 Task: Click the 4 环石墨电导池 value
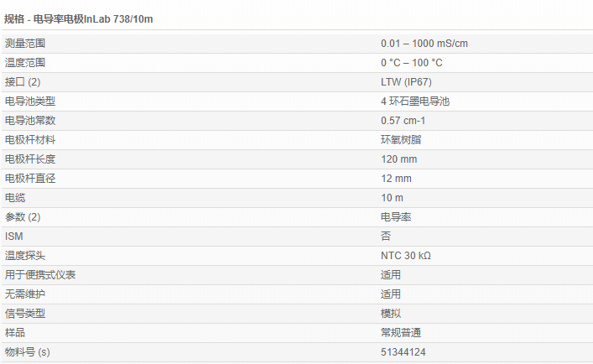pyautogui.click(x=410, y=101)
